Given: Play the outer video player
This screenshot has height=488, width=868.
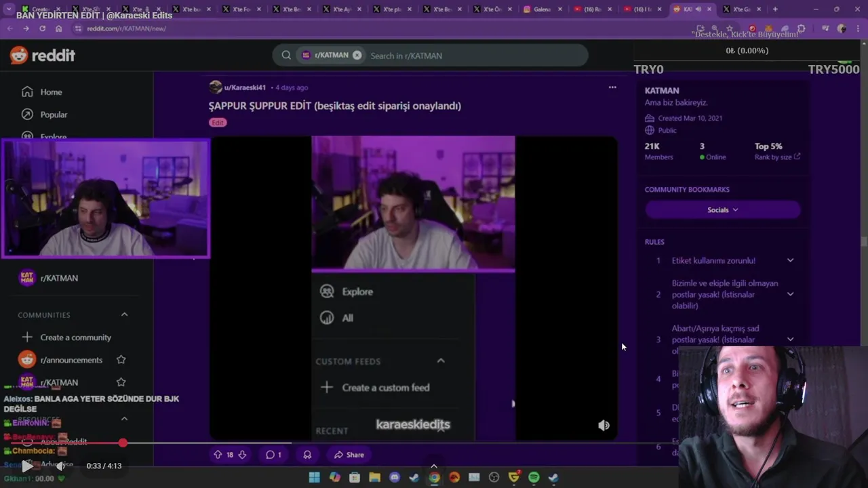Looking at the screenshot, I should click(27, 466).
